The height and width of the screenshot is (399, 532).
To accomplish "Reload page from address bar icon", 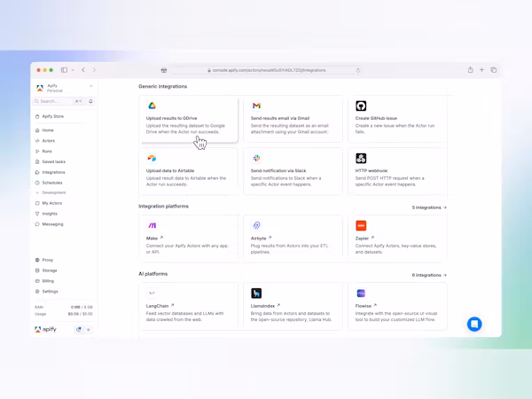I will click(x=358, y=70).
